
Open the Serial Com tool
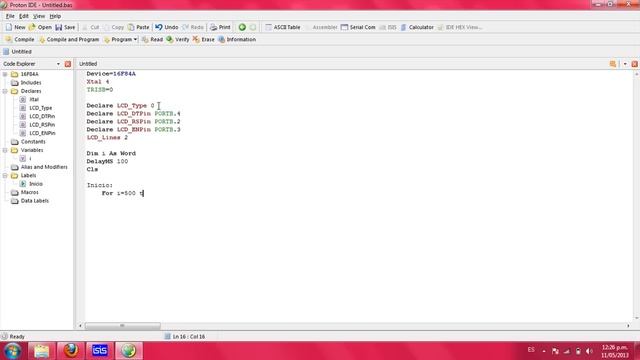coord(358,27)
